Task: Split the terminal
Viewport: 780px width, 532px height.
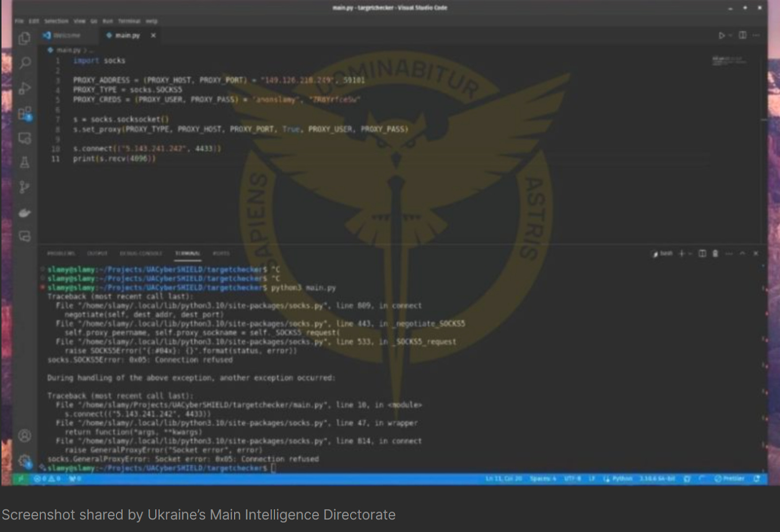Action: (x=702, y=253)
